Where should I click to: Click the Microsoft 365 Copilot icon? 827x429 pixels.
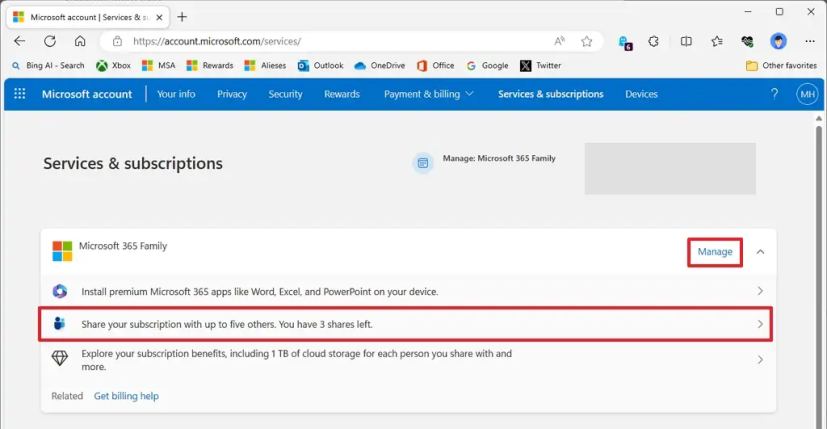pos(60,291)
